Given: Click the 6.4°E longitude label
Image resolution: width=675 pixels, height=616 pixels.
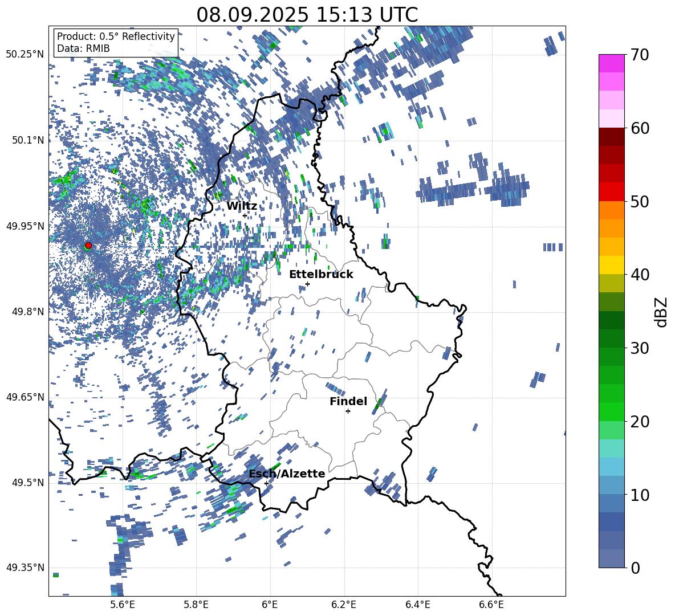Looking at the screenshot, I should coord(417,605).
